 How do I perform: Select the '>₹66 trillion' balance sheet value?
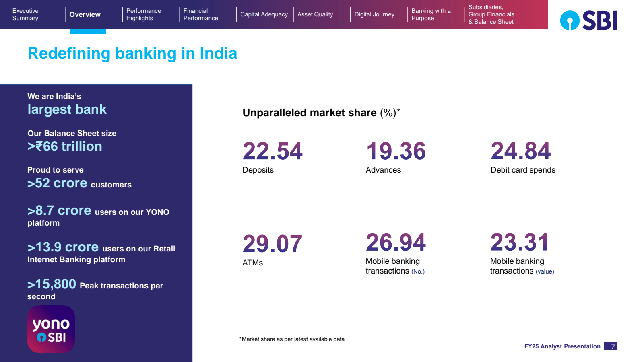click(65, 146)
